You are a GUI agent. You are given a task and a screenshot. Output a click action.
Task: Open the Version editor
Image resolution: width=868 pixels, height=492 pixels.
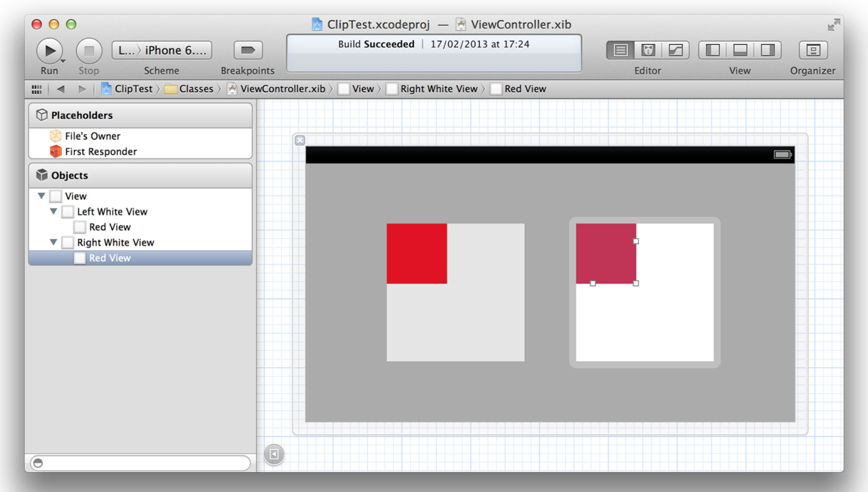coord(675,50)
